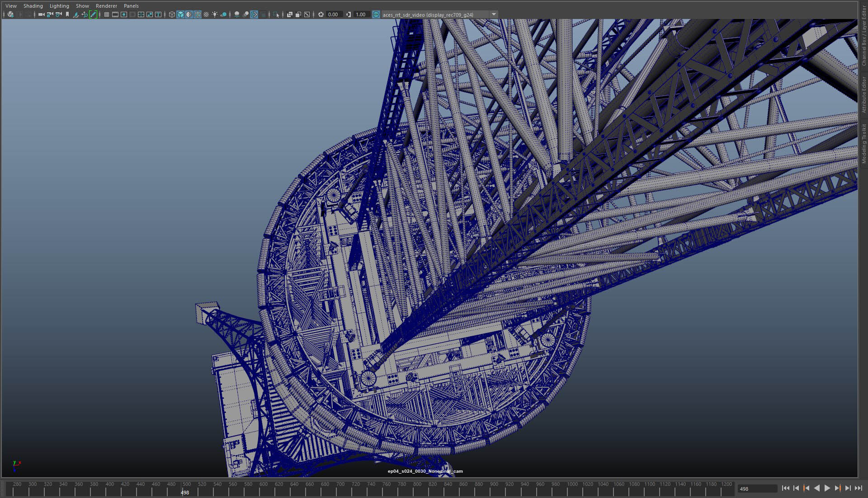Click the exposure icon
The width and height of the screenshot is (868, 498).
(321, 14)
